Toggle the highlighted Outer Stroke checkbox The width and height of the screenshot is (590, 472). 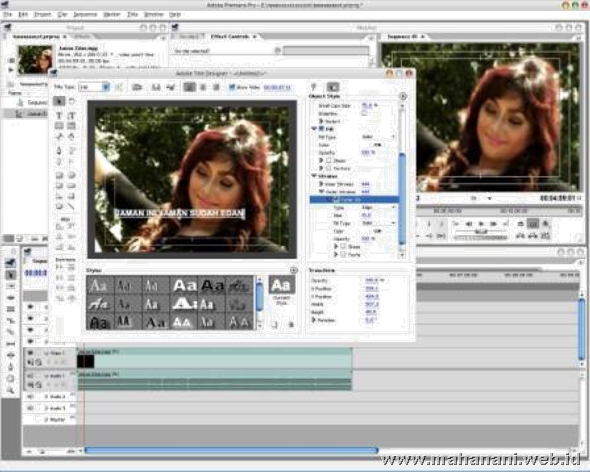[336, 199]
